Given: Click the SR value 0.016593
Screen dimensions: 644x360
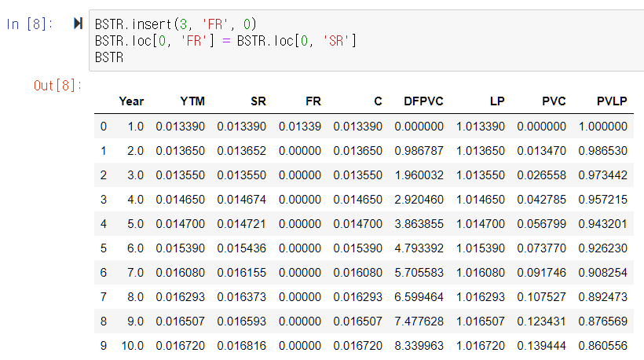Looking at the screenshot, I should [242, 321].
